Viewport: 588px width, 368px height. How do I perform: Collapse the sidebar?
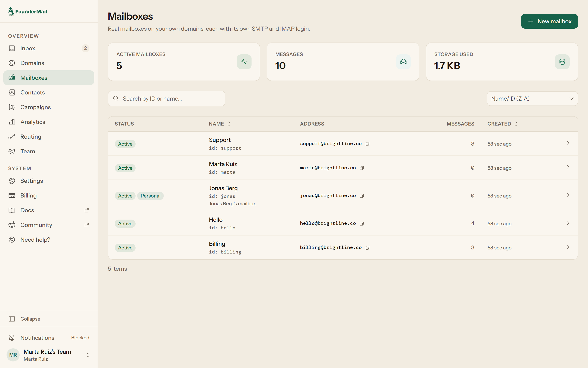[x=49, y=319]
